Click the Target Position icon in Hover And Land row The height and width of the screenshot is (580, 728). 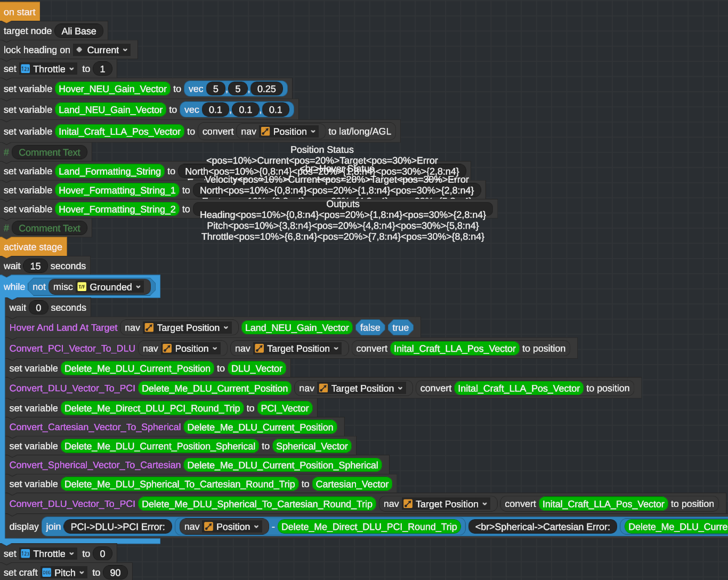coord(149,328)
